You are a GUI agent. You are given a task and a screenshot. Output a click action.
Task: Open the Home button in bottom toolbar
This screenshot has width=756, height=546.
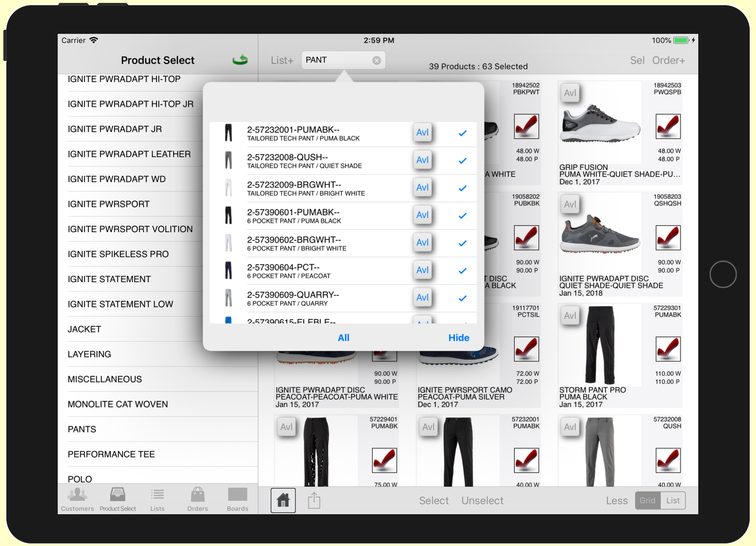[283, 500]
